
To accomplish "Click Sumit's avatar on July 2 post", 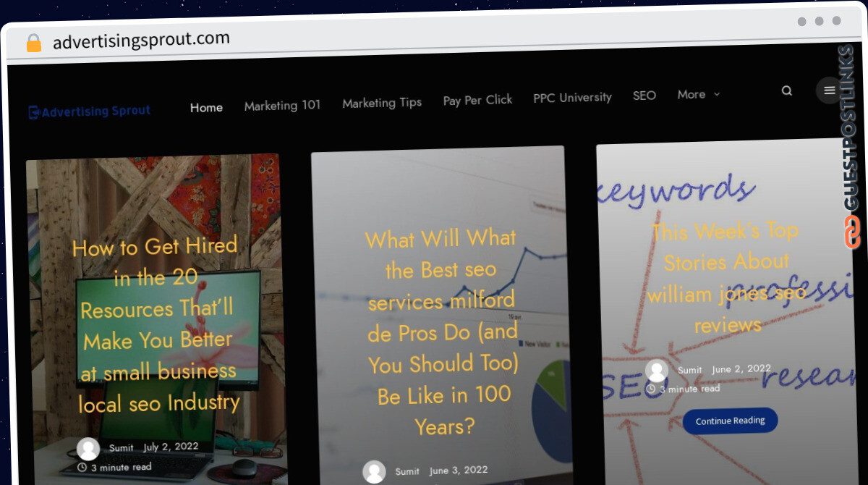I will click(88, 449).
